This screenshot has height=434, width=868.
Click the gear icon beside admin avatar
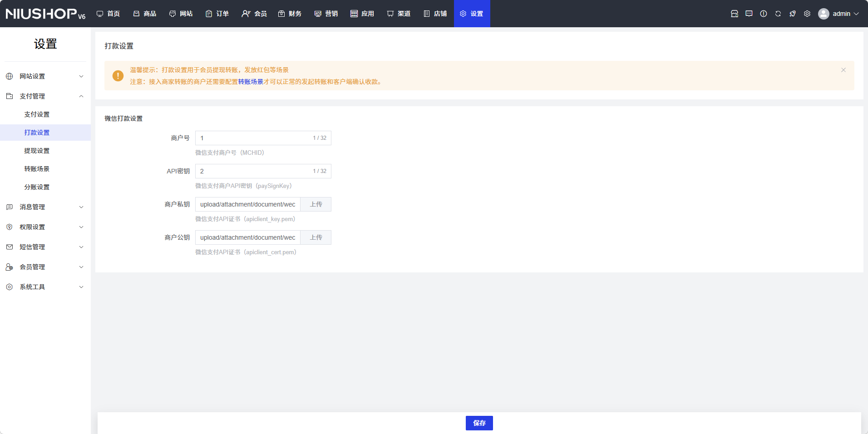[x=807, y=14]
